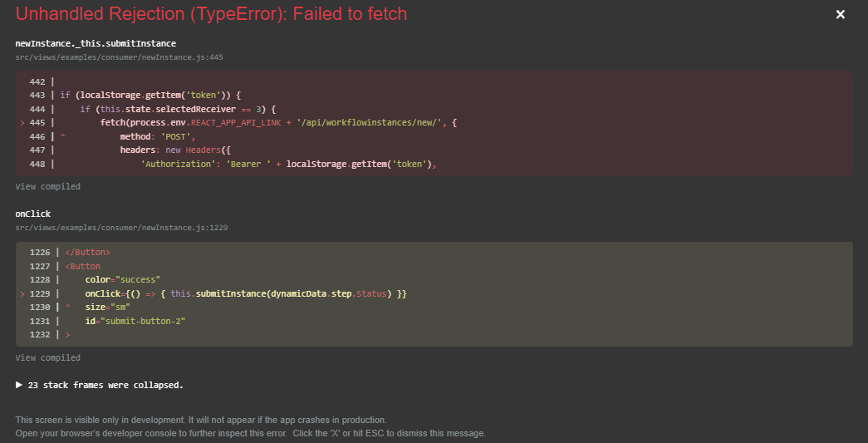
Task: Click the '23 stack frames were collapsed' text
Action: point(105,385)
